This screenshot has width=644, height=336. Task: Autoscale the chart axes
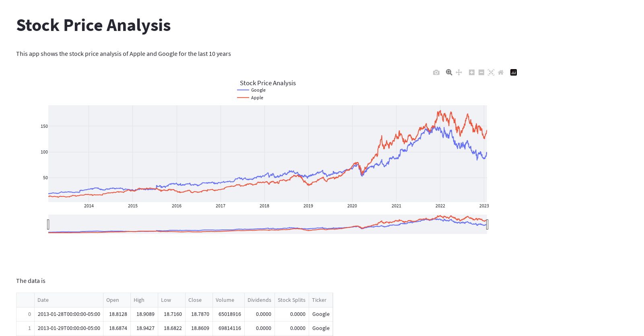[x=491, y=72]
